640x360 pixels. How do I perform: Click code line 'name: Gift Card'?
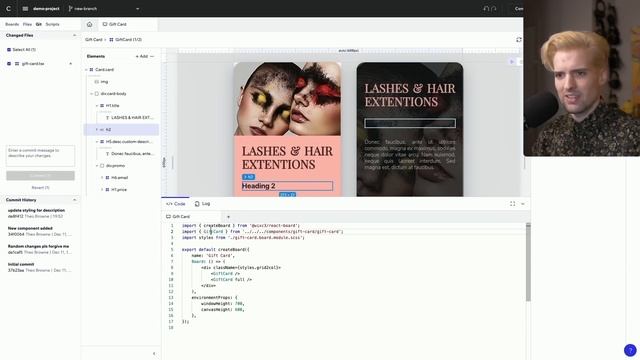coord(213,256)
